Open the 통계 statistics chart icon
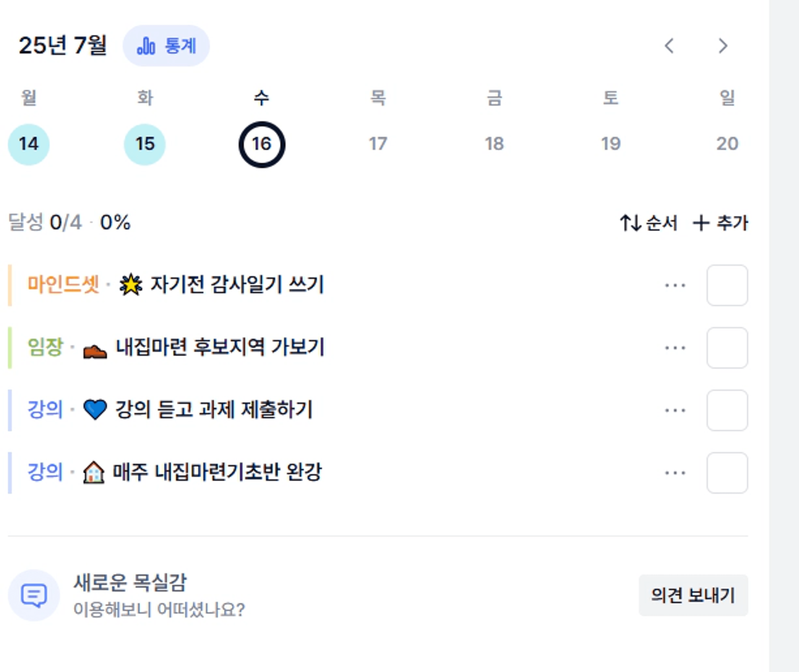 [146, 47]
